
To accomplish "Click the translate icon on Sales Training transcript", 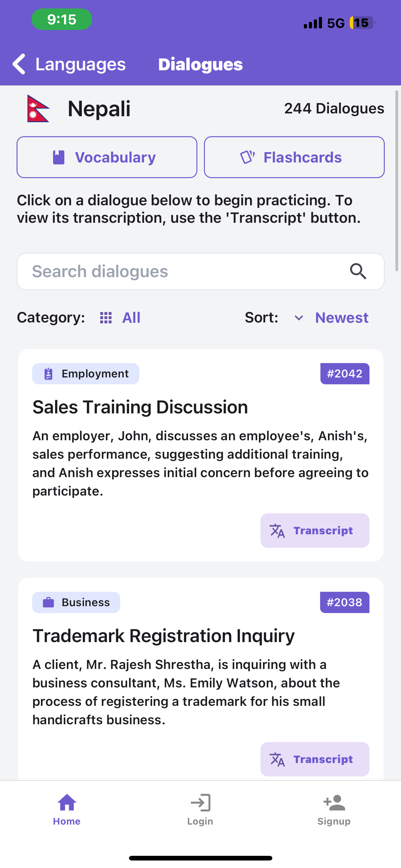I will (x=277, y=531).
